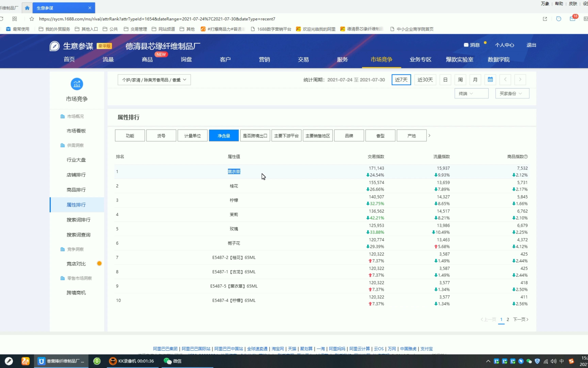This screenshot has width=588, height=368.
Task: Click 退出 to log out
Action: [531, 45]
